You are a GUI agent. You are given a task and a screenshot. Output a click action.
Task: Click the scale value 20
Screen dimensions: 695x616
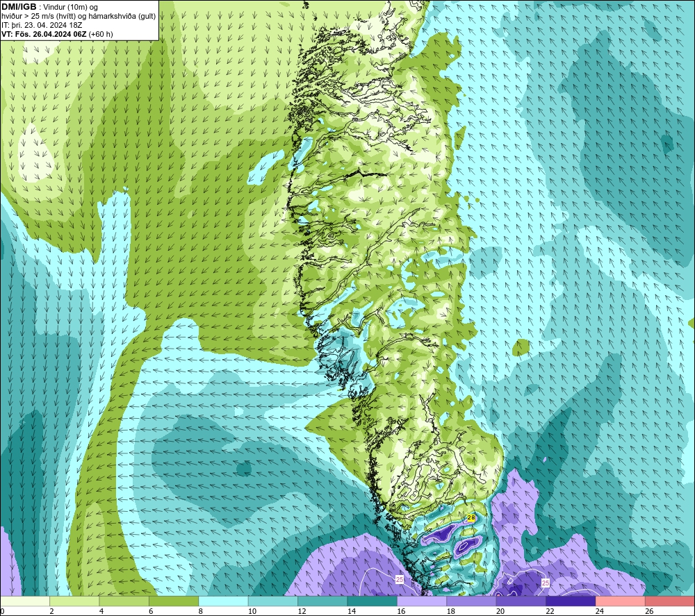500,611
